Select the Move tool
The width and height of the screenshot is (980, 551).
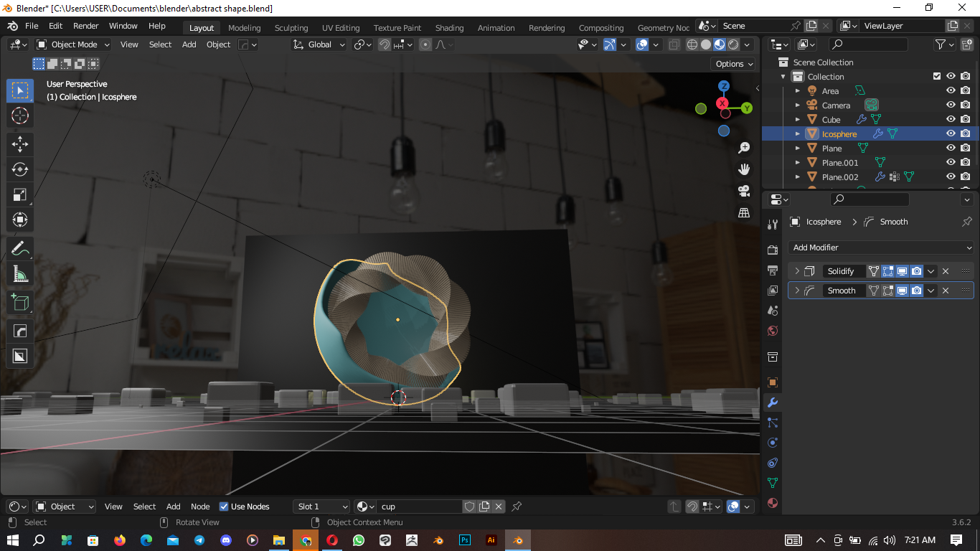click(x=20, y=144)
